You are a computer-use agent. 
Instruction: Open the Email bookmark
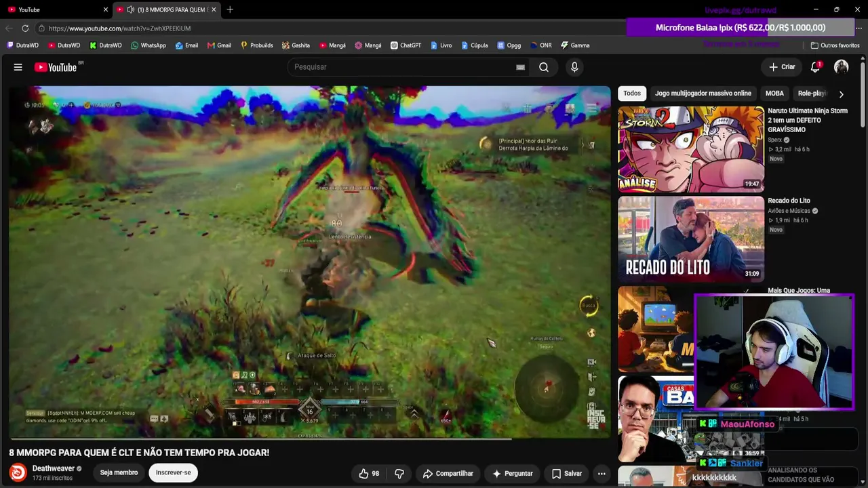[186, 45]
